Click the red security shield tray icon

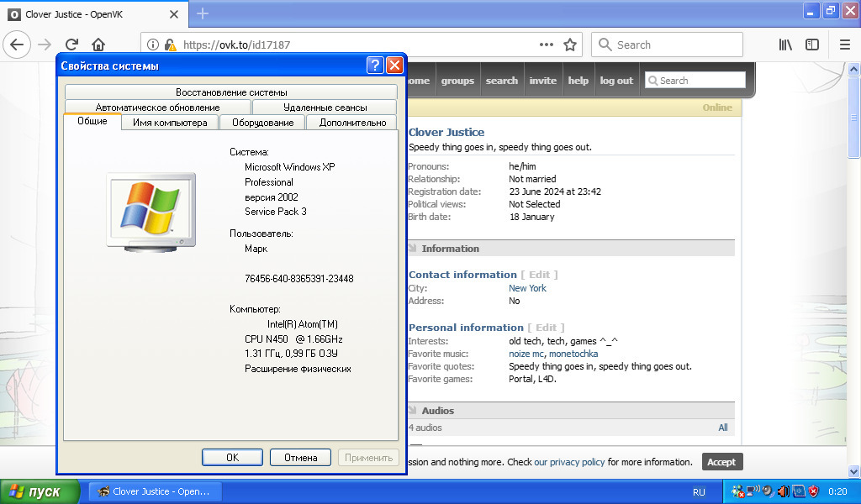[x=813, y=491]
